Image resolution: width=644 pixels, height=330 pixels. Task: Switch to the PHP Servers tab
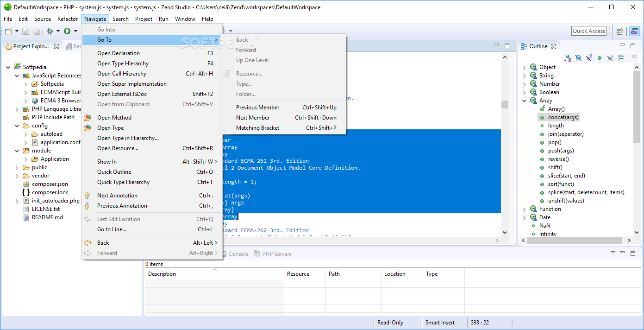coord(273,254)
